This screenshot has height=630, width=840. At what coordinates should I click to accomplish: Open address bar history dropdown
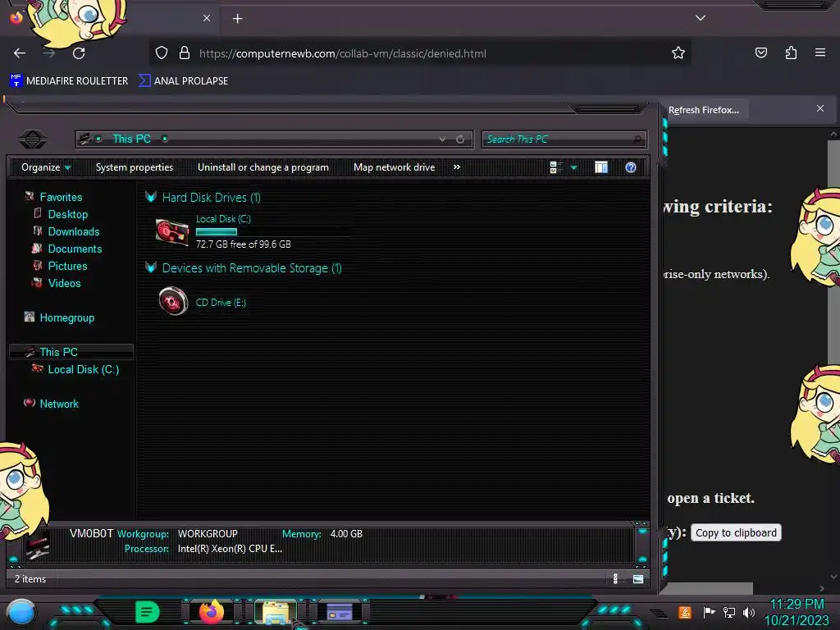point(442,139)
